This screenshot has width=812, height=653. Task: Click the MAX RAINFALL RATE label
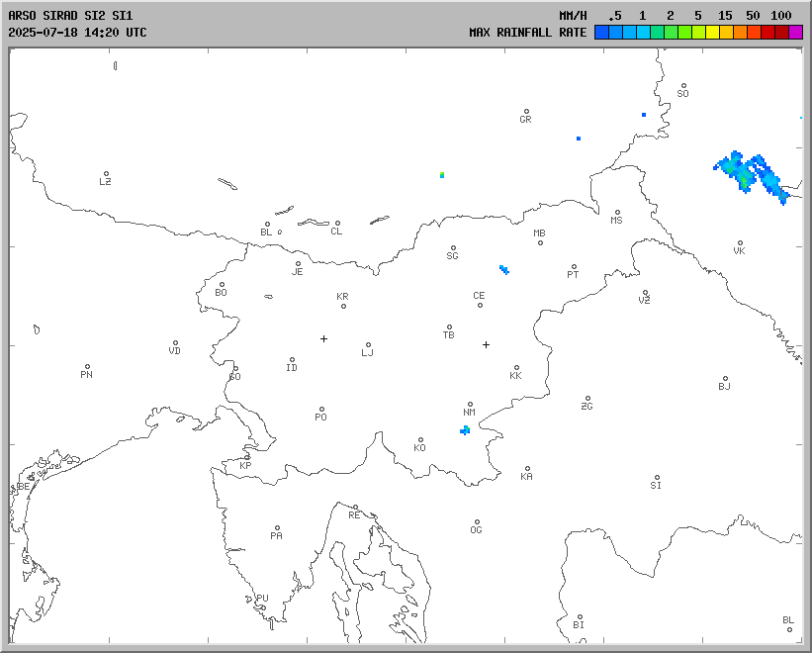pos(528,33)
